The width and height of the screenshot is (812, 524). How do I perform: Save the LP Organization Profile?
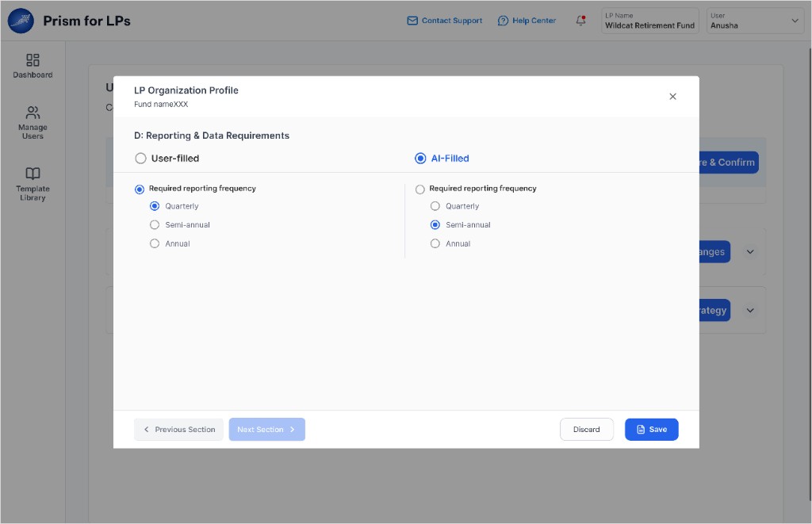(652, 429)
